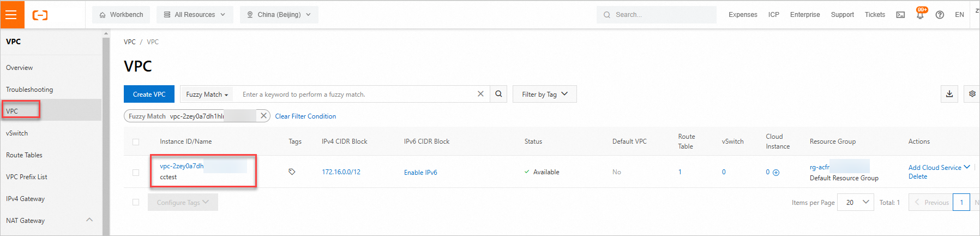Expand the Fuzzy Match dropdown
This screenshot has height=236, width=980.
(207, 95)
